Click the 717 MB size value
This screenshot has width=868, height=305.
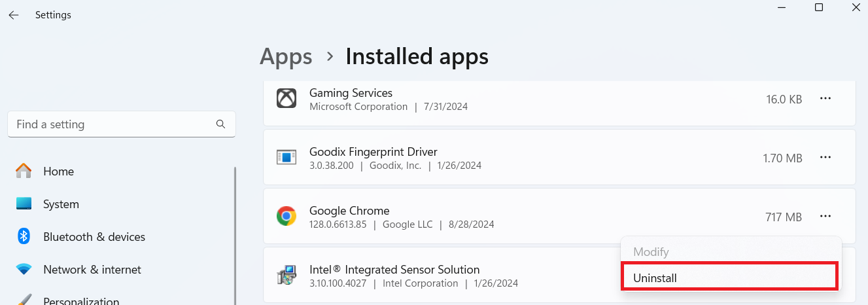tap(784, 217)
